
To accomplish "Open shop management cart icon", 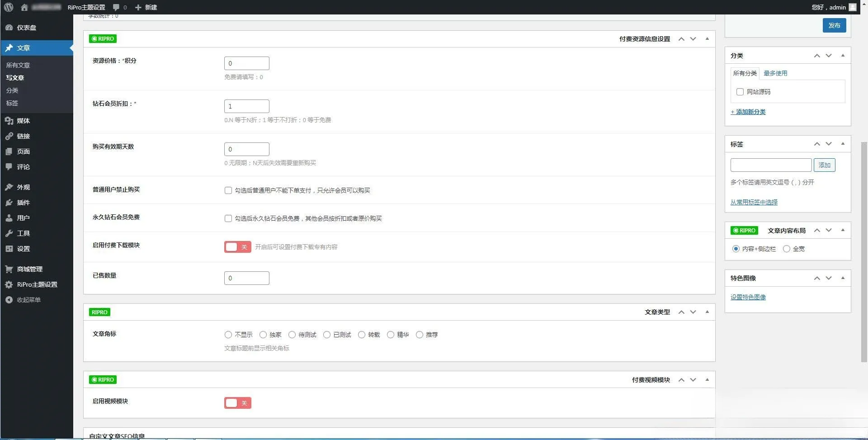I will [x=9, y=269].
